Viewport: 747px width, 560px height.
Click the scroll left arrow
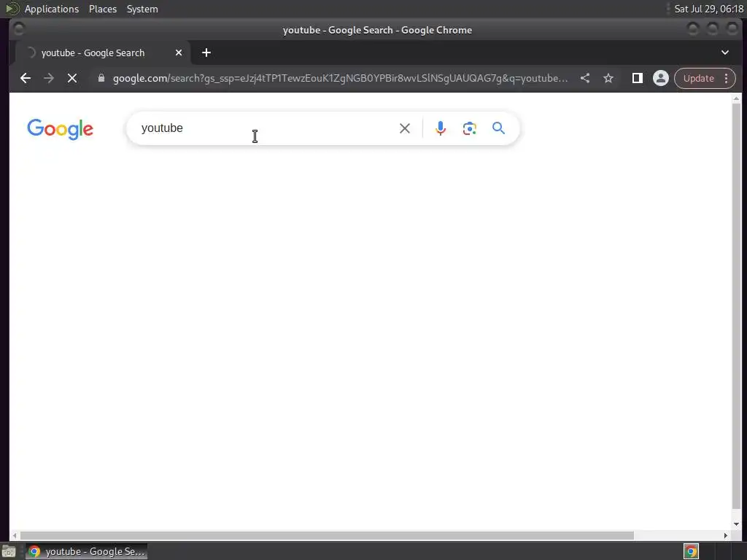[15, 535]
